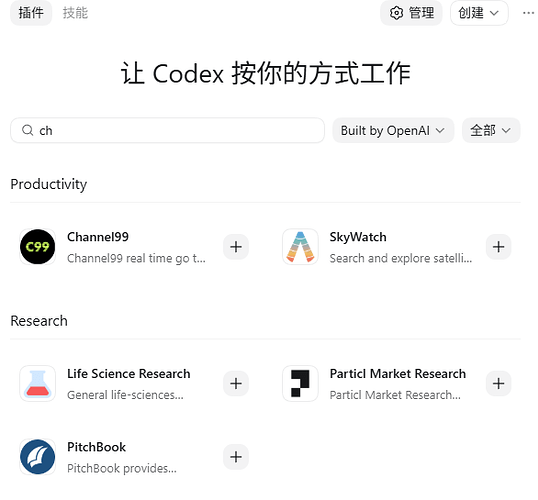Click the PitchBook provides... description
The image size is (538, 500).
122,468
